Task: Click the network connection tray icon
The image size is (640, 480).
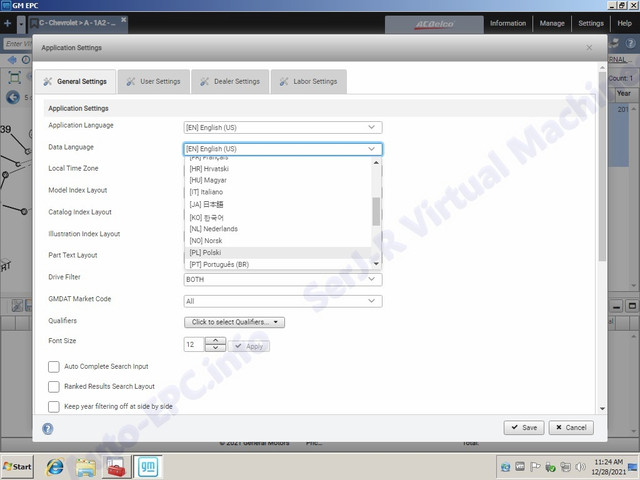Action: tap(565, 467)
